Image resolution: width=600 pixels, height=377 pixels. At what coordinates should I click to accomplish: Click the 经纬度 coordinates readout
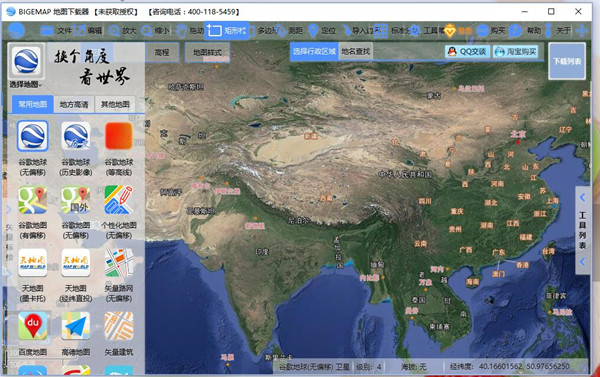[510, 367]
